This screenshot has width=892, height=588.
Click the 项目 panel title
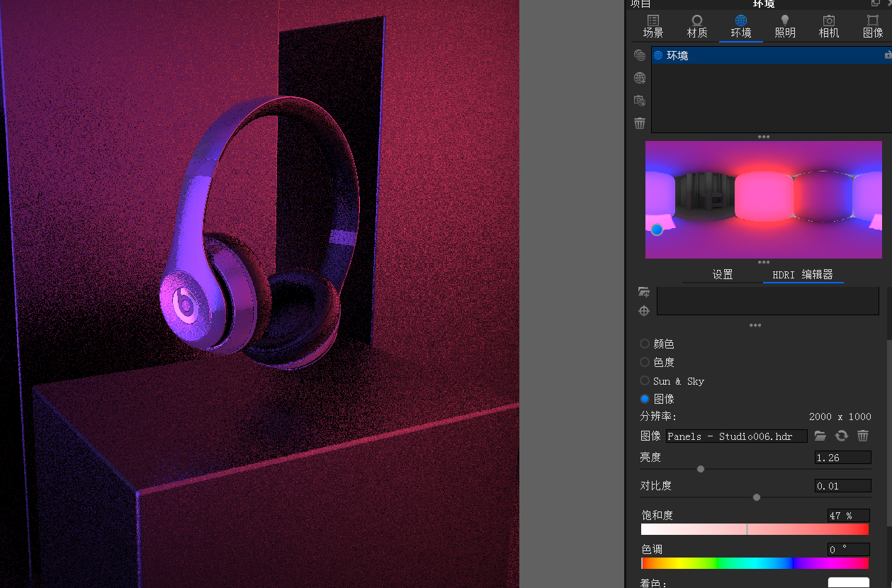click(x=640, y=4)
